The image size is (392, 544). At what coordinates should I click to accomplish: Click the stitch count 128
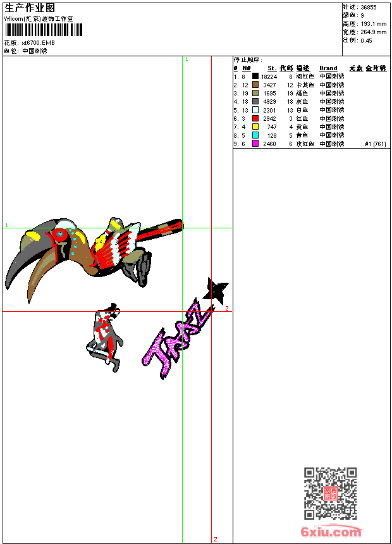272,135
